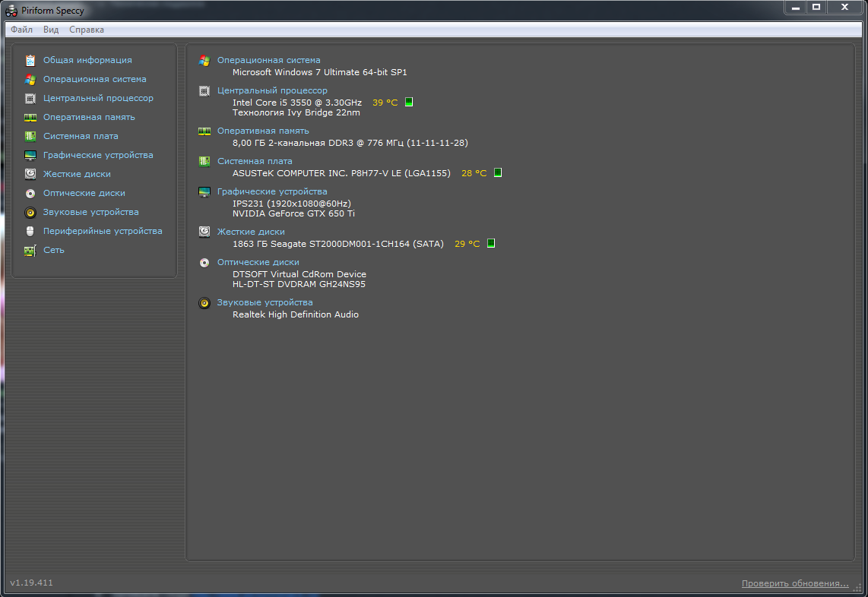Click the Windows flag icon beside sidebar Операционная система
The height and width of the screenshot is (597, 868).
[x=30, y=80]
